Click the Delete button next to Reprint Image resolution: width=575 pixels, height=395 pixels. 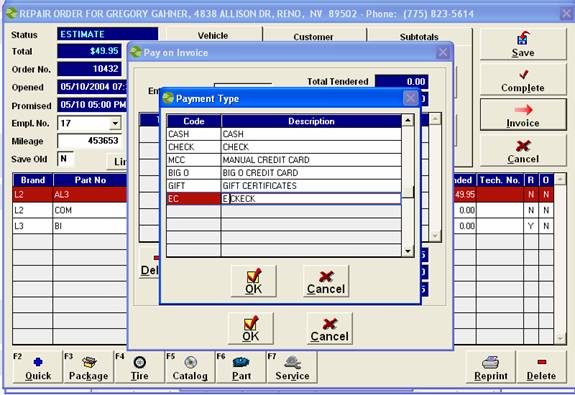[541, 367]
